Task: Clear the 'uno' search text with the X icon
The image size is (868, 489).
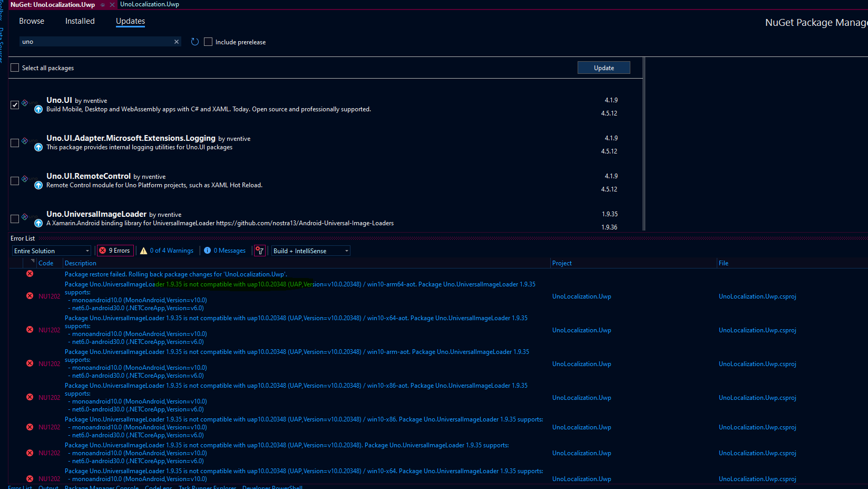Action: [177, 42]
